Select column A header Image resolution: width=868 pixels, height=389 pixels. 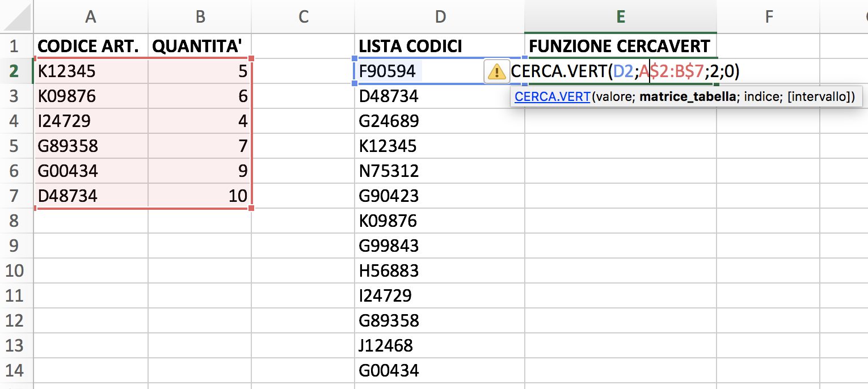(91, 17)
